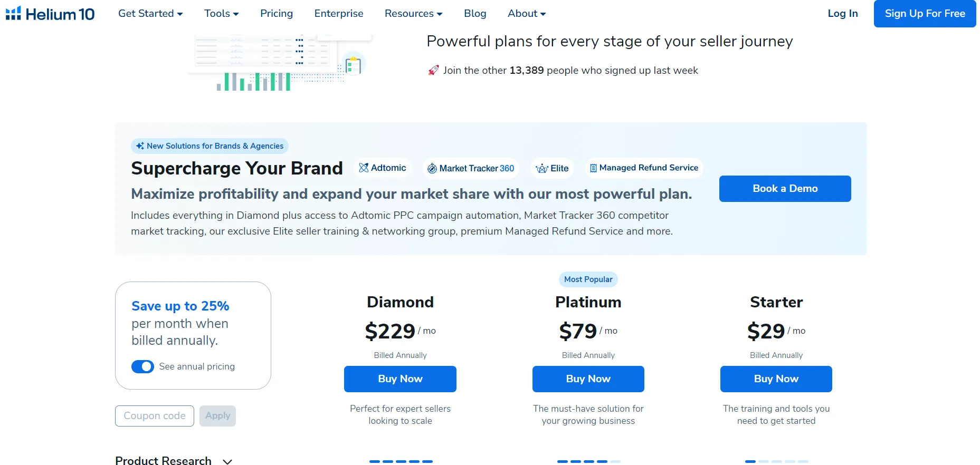This screenshot has height=465, width=980.
Task: Click the Market Tracker 360 icon badge
Action: (432, 168)
